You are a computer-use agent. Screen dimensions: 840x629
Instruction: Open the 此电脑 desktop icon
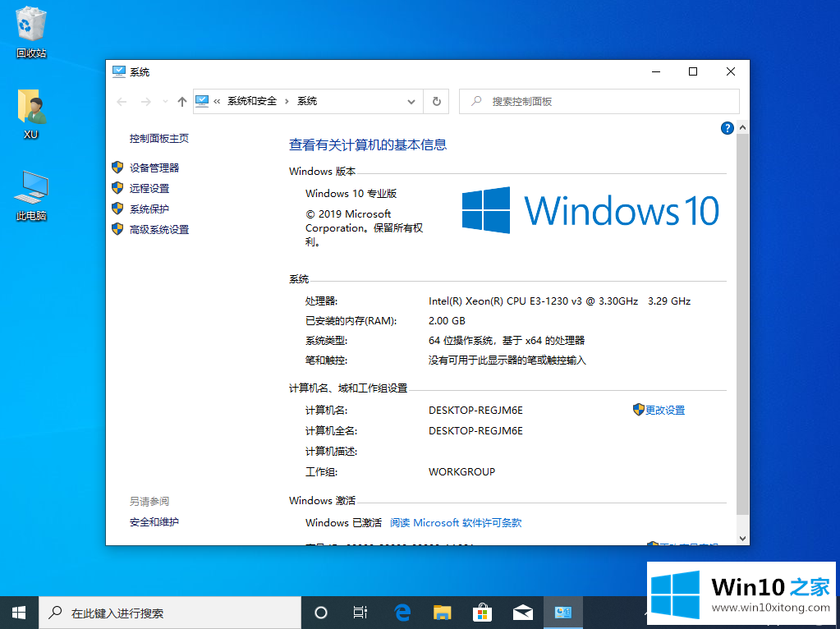(31, 195)
